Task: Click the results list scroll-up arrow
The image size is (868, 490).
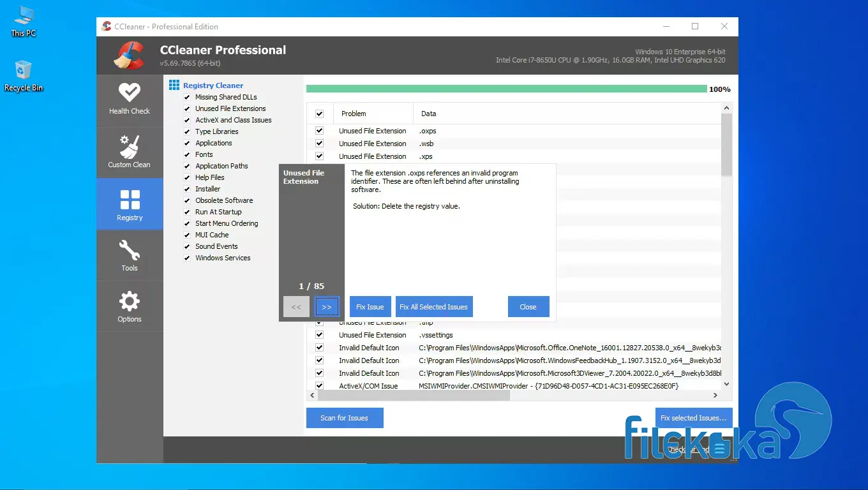Action: coord(726,108)
